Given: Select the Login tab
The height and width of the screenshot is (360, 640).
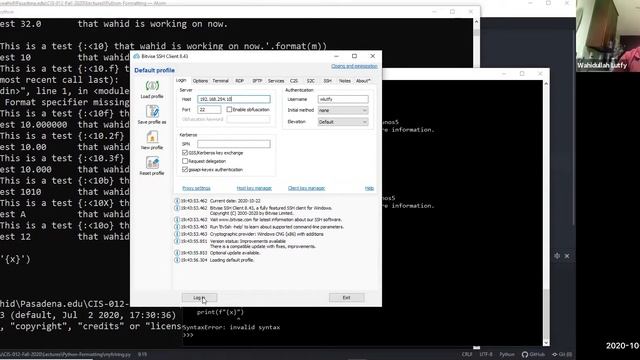Looking at the screenshot, I should pos(181,80).
